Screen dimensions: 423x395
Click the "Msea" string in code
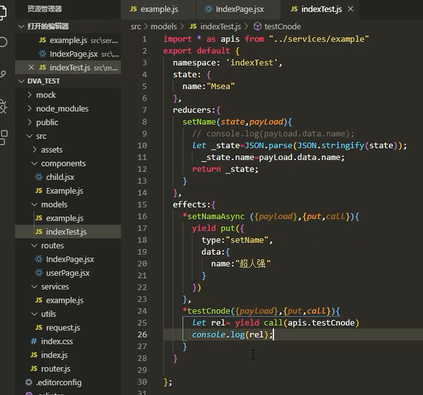(x=221, y=87)
